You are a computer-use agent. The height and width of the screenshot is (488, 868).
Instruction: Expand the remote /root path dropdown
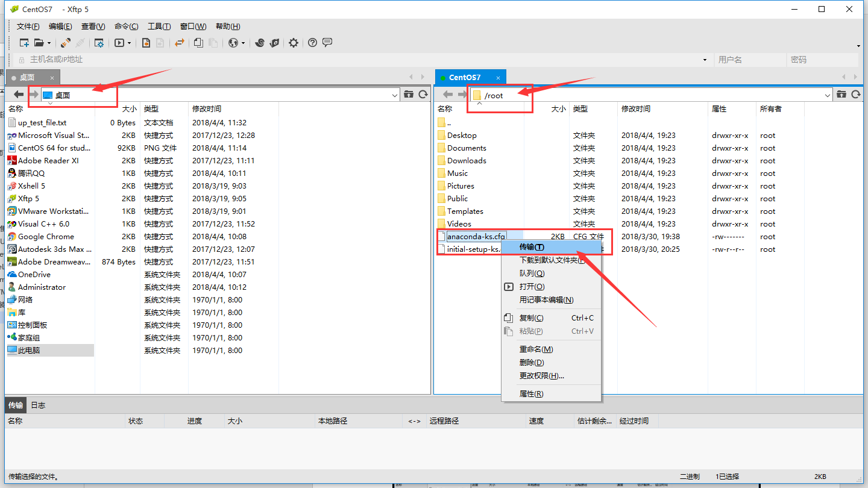coord(828,95)
